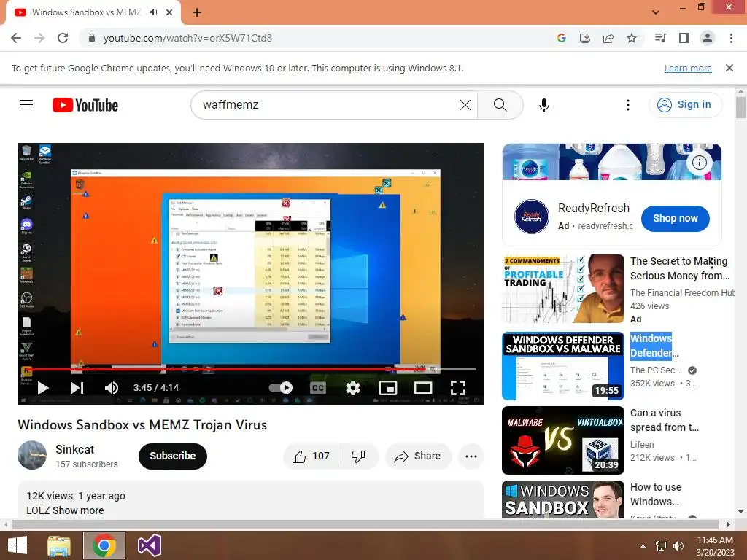
Task: Enable miniplayer mode
Action: pos(388,388)
